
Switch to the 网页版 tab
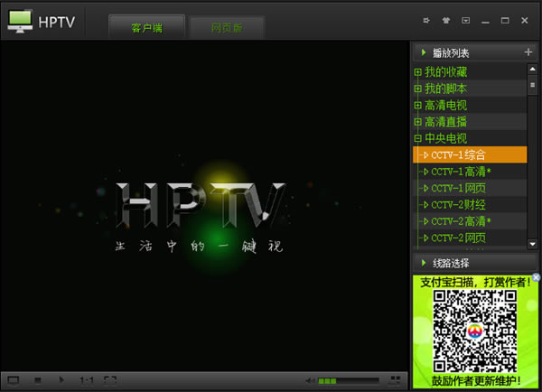pos(227,27)
